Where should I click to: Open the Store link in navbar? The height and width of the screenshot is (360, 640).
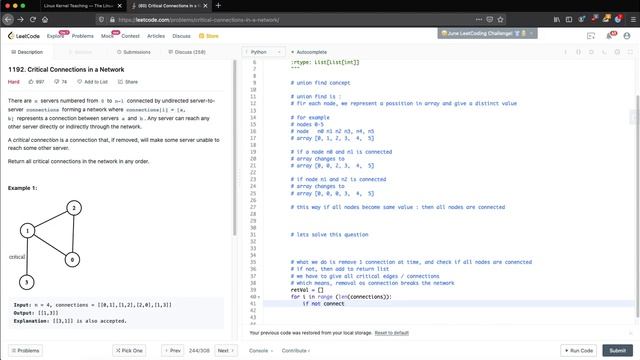209,36
